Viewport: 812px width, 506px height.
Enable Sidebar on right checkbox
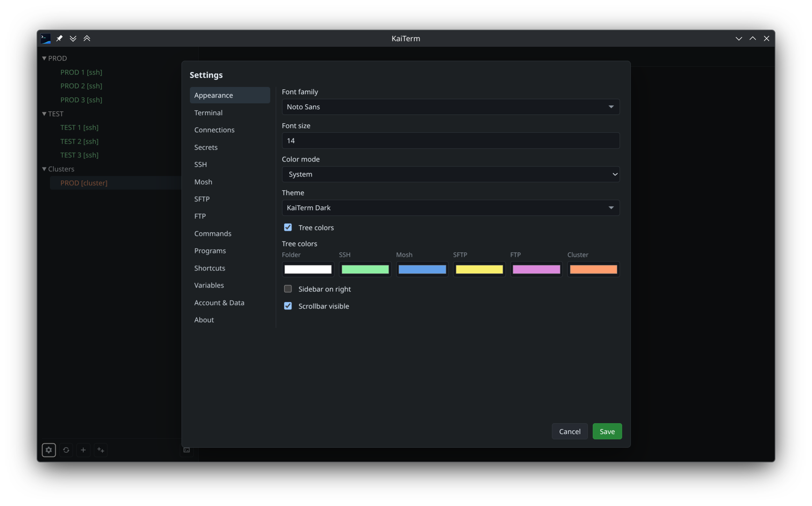[x=288, y=289]
